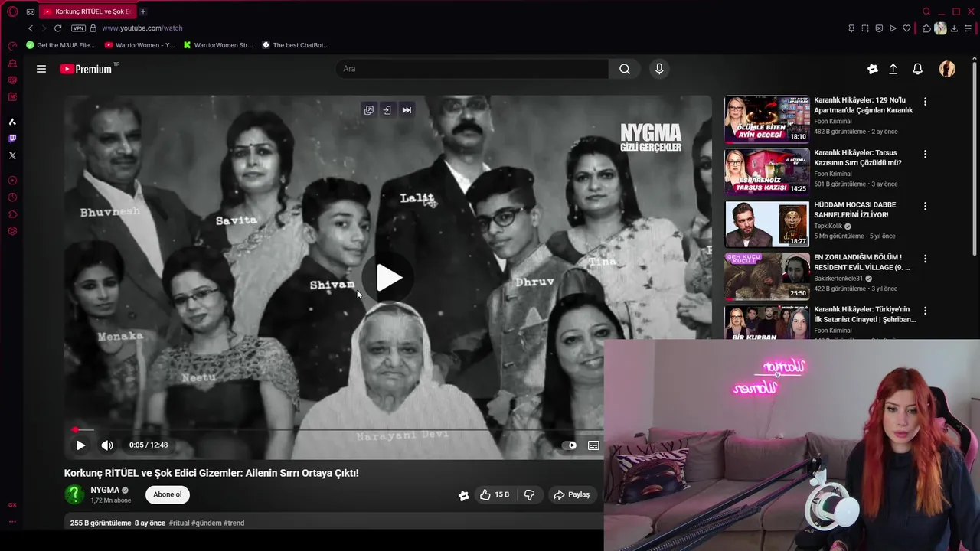Open browser extensions cube in toolbar
The width and height of the screenshot is (980, 551).
[926, 28]
